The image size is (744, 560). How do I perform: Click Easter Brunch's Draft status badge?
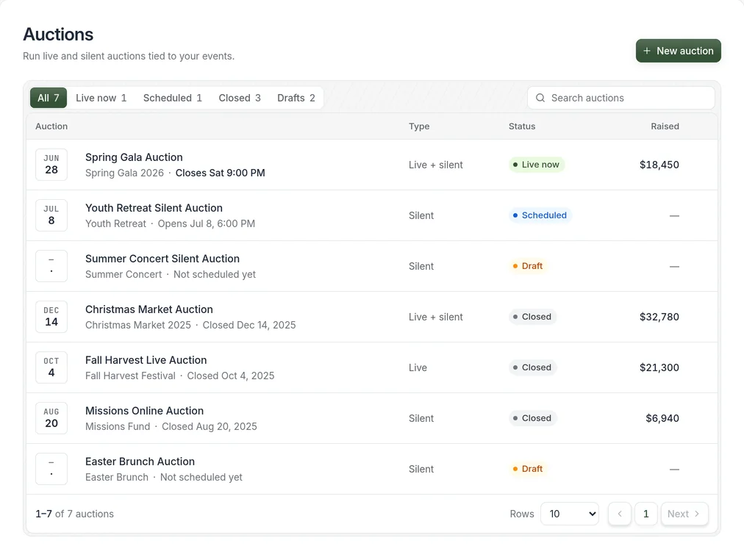[x=528, y=469]
